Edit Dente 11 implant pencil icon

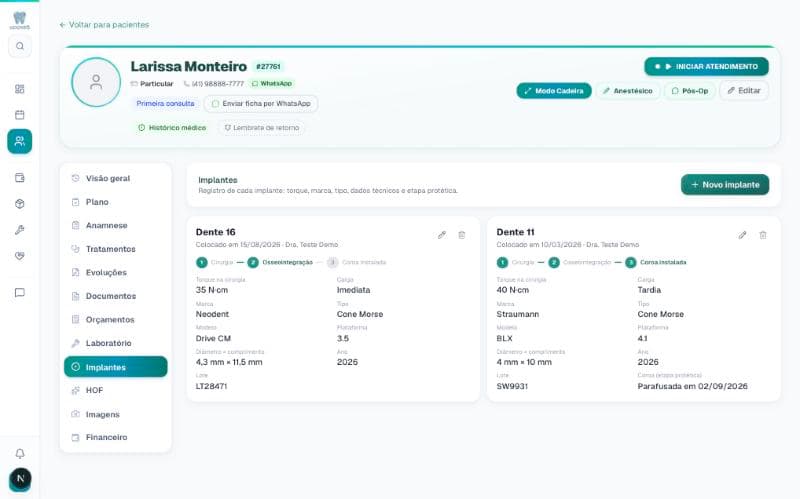[x=742, y=235]
